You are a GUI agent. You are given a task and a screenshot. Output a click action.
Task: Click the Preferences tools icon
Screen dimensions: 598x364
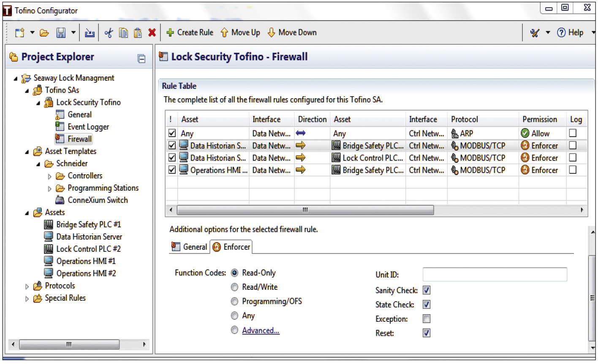tap(535, 32)
